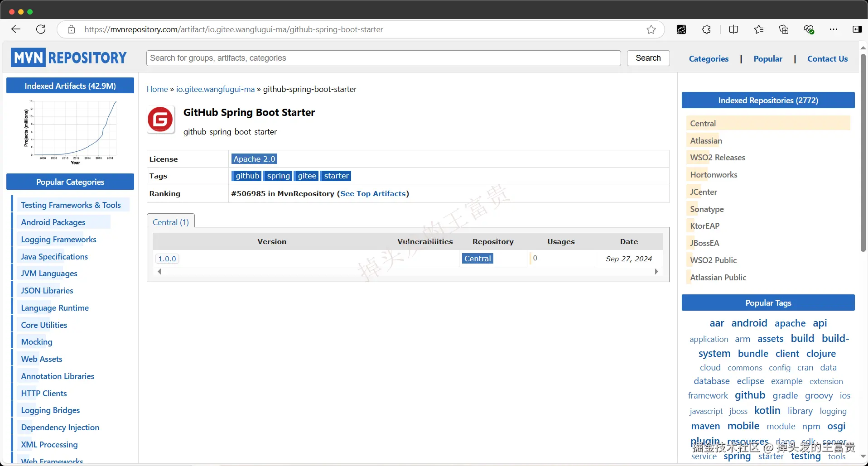Open Central in Indexed Repositories list
868x466 pixels.
click(703, 124)
